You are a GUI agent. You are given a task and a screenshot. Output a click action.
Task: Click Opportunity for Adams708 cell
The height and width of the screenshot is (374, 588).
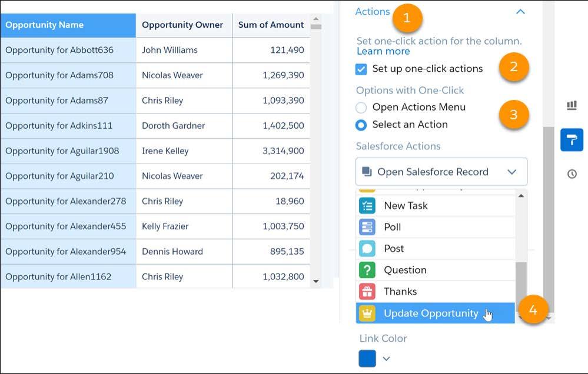[x=68, y=75]
